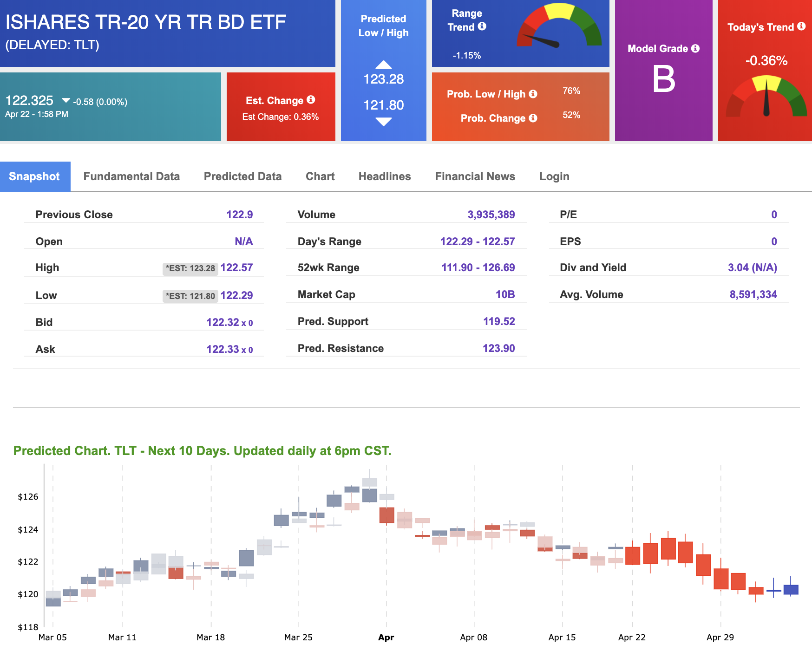Click the Login link
The image size is (812, 651).
point(554,176)
